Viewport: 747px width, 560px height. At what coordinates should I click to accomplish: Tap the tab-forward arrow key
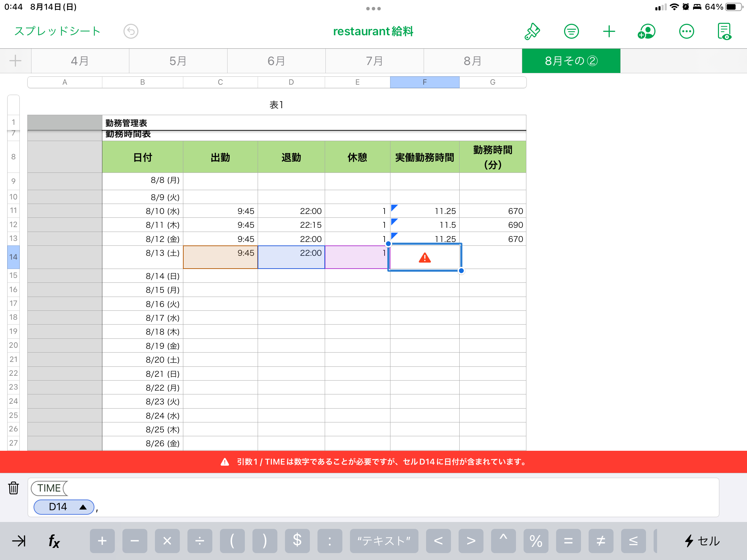point(19,541)
